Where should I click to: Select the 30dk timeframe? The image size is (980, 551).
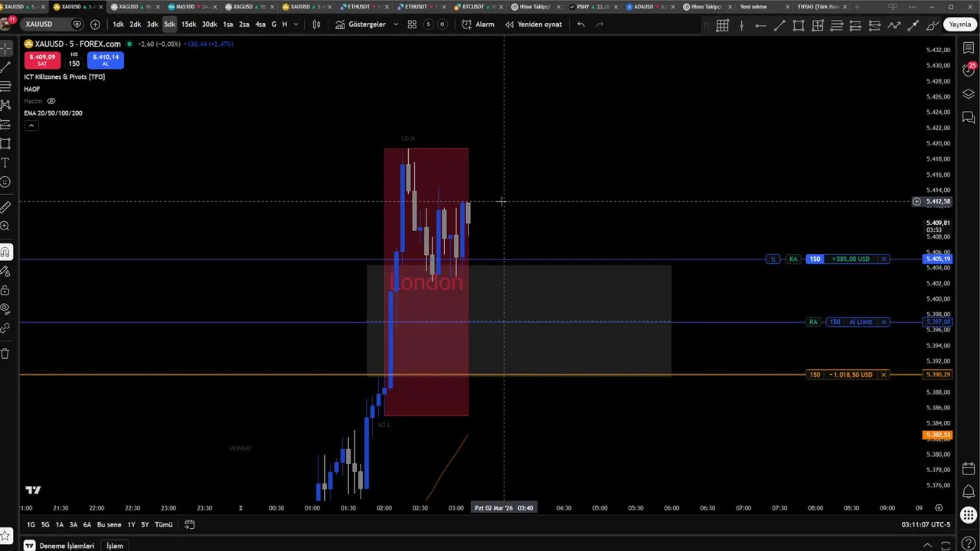[x=209, y=24]
